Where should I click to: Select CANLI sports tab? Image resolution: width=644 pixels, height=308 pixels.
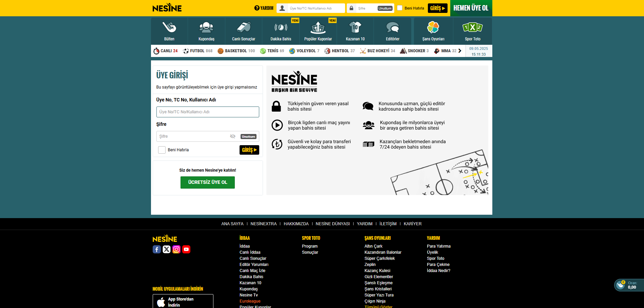coord(166,51)
